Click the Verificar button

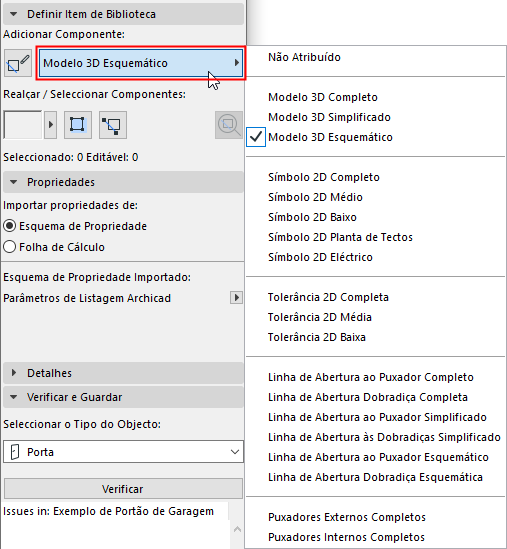click(123, 489)
